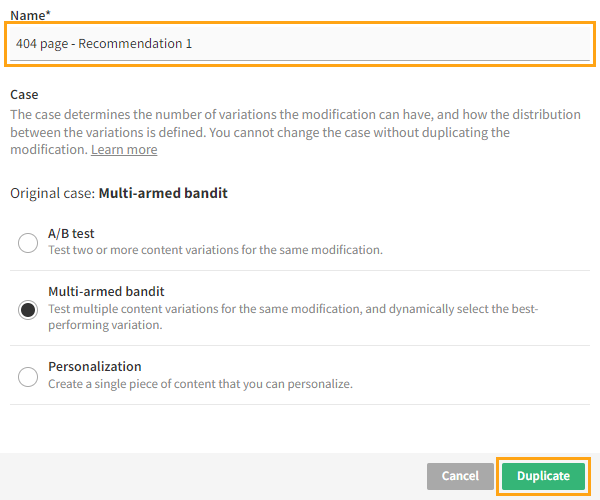The width and height of the screenshot is (600, 500).
Task: Click the "Multi-armed bandit" option label
Action: 106,292
